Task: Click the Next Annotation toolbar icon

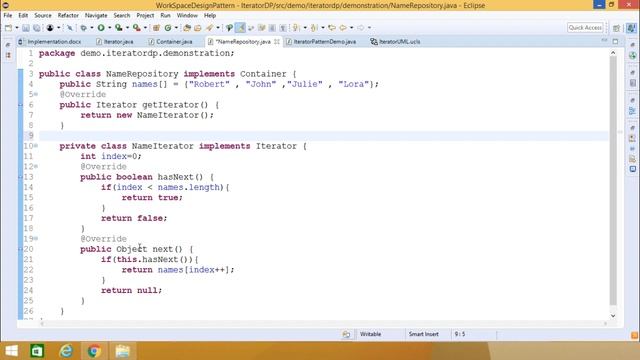Action: click(296, 28)
